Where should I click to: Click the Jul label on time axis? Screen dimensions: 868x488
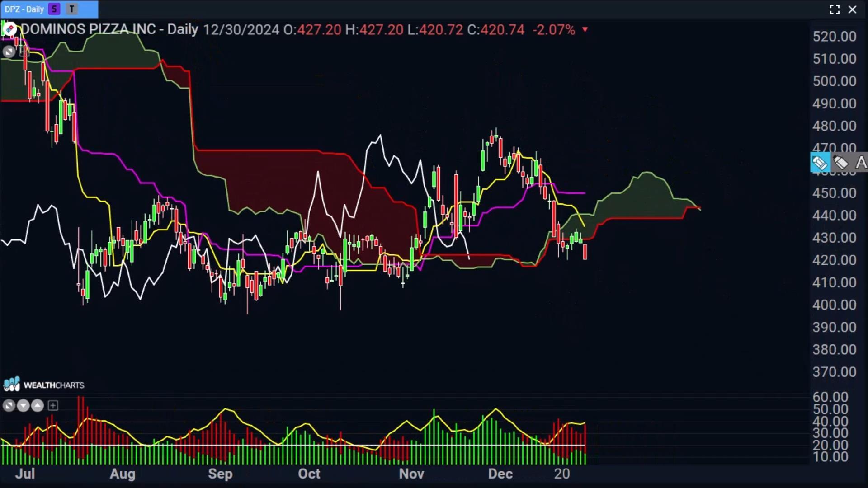click(25, 474)
